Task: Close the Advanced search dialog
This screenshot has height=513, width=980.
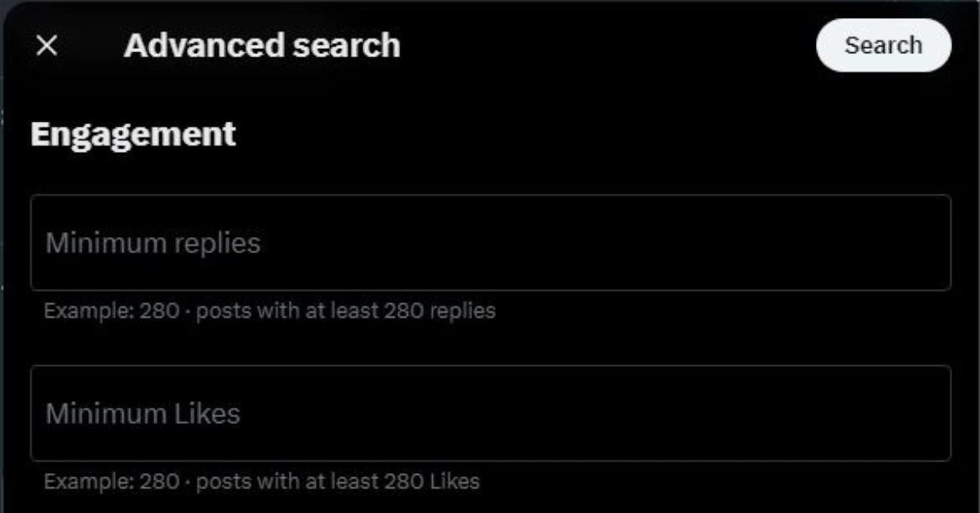Action: point(47,46)
